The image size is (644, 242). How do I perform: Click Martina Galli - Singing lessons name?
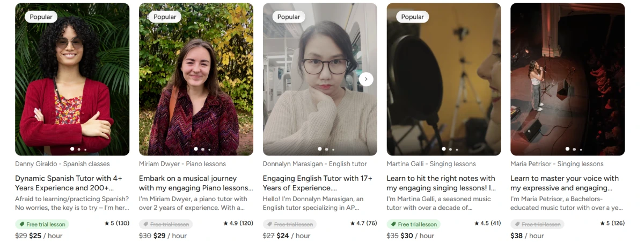pyautogui.click(x=431, y=164)
